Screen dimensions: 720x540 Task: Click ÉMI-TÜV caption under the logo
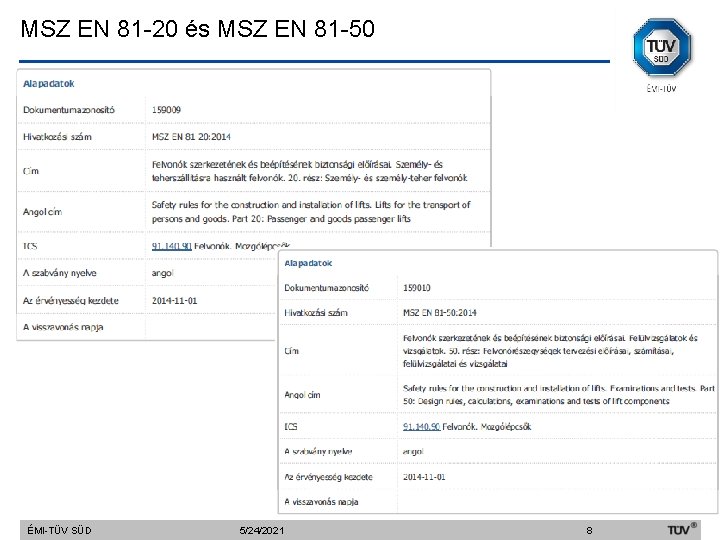click(661, 89)
